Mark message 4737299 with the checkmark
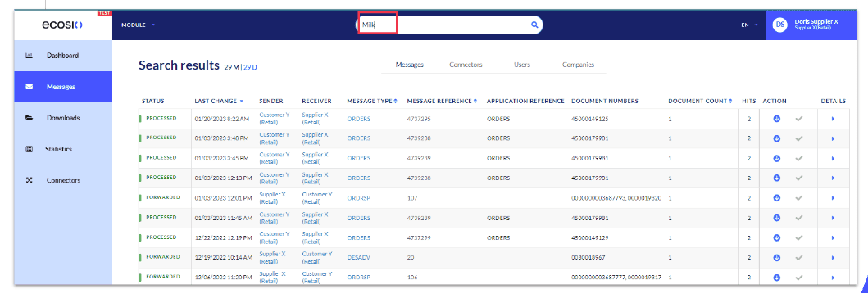This screenshot has width=868, height=298. 798,237
